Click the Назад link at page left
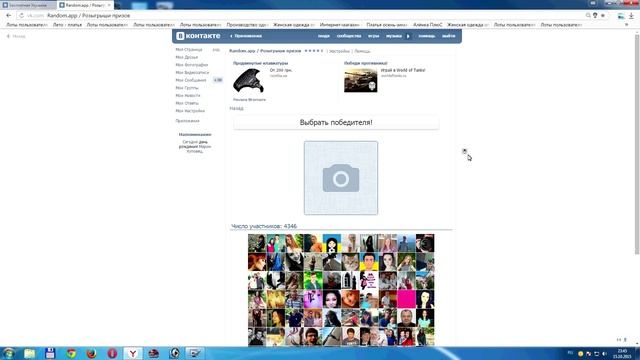 (16, 36)
